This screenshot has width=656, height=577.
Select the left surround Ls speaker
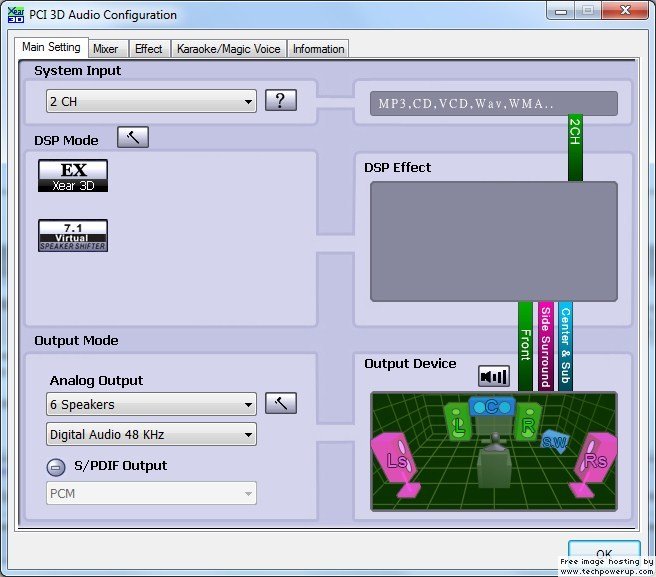[x=396, y=464]
